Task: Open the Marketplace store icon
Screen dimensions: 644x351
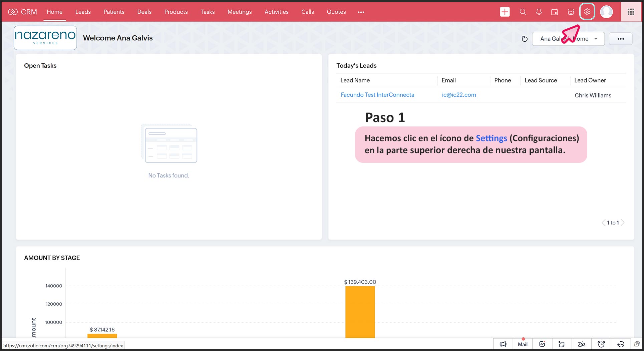Action: pyautogui.click(x=571, y=12)
